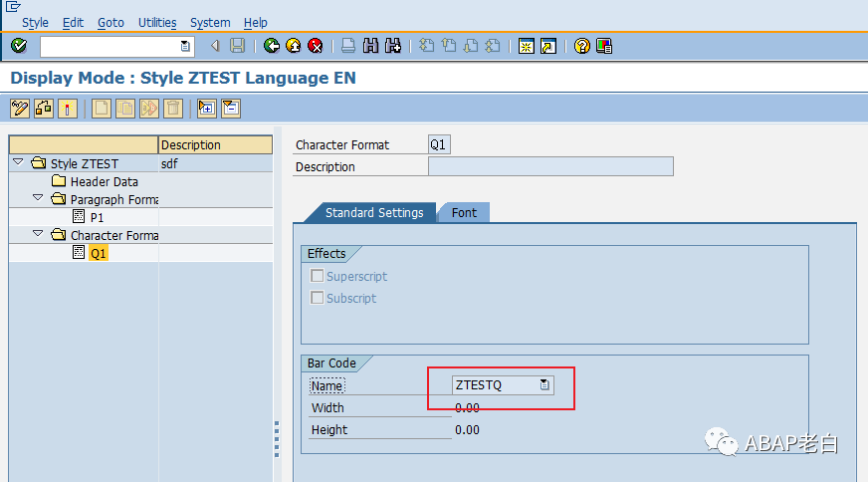Click the tree panel splitter handle
The image size is (868, 482).
(277, 439)
